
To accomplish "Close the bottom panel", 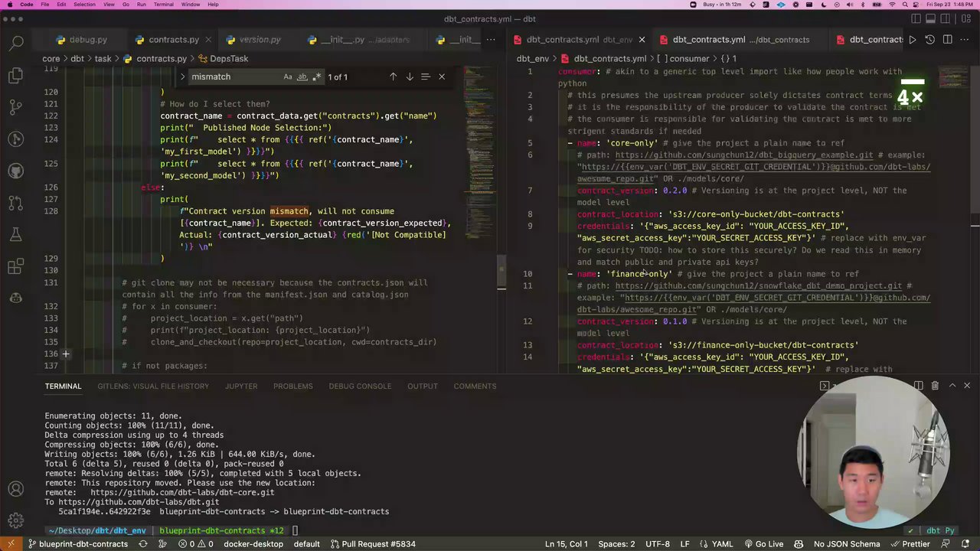I will tap(966, 386).
